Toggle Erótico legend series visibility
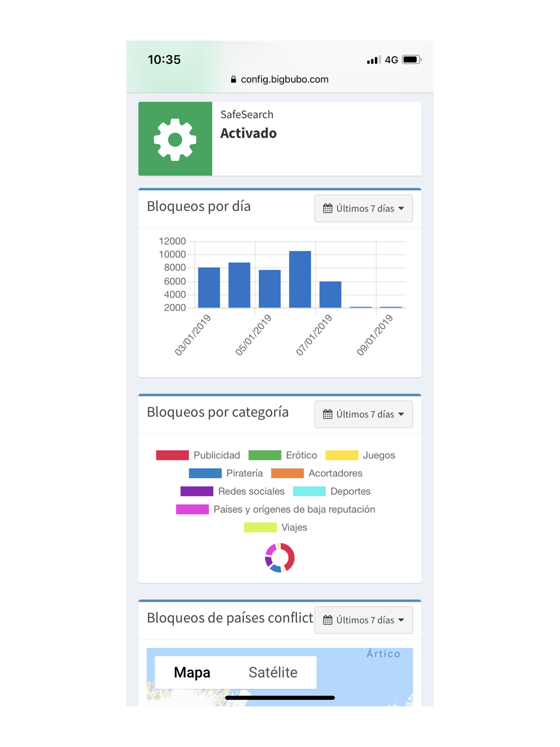Image resolution: width=560 pixels, height=747 pixels. coord(283,455)
